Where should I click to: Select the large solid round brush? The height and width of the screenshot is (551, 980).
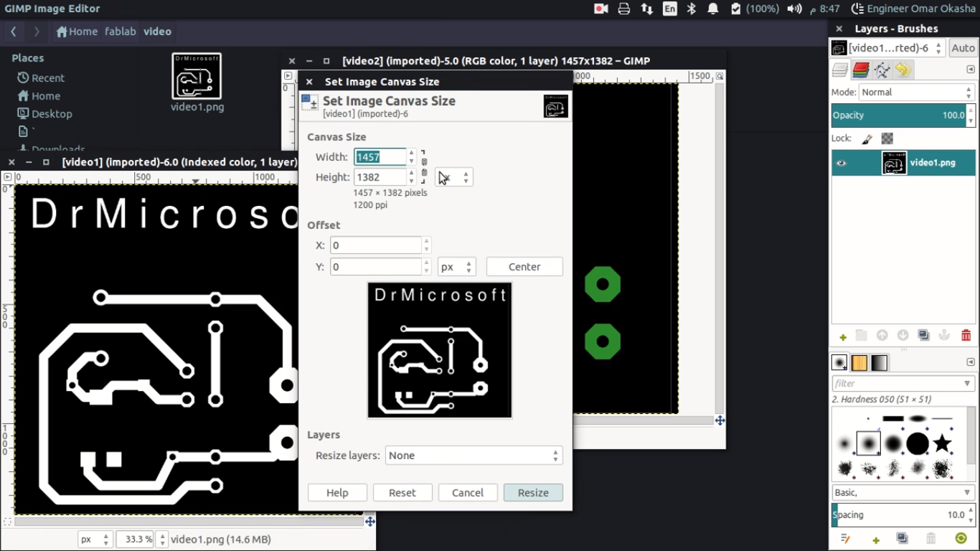click(918, 444)
